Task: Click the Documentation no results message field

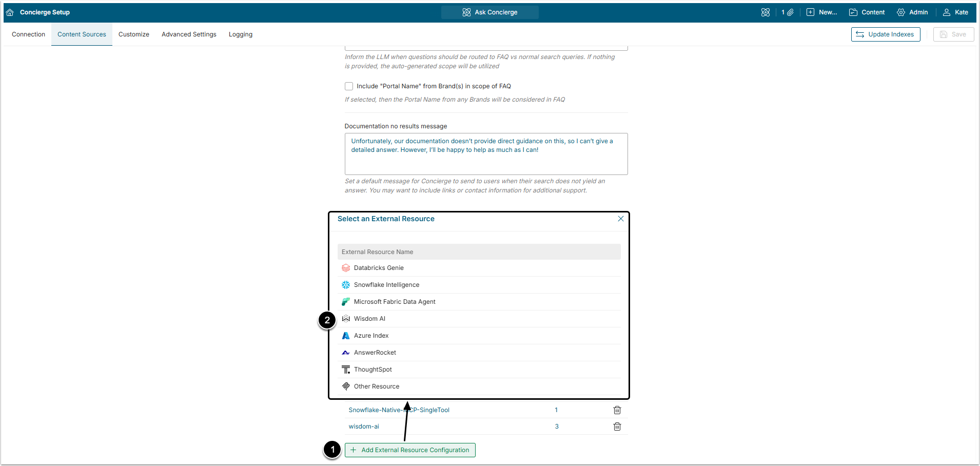Action: point(486,154)
